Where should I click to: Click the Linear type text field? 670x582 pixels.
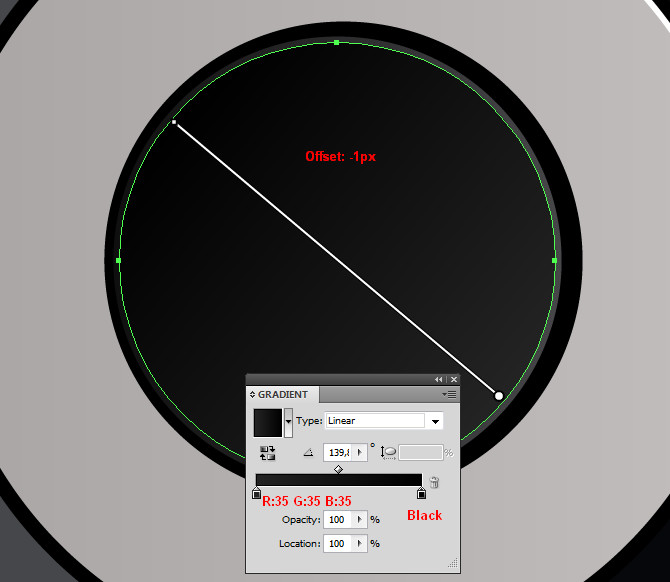point(375,421)
